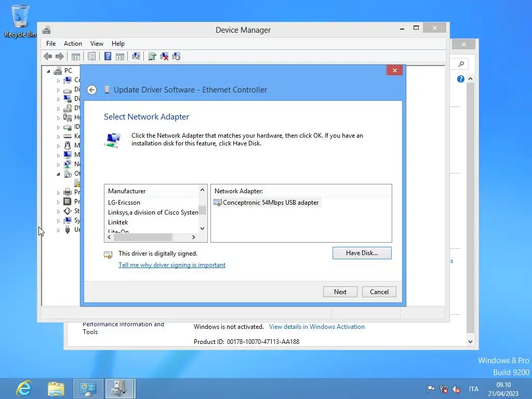The width and height of the screenshot is (532, 399).
Task: Click the blue question mark Help toolbar icon
Action: 108,56
